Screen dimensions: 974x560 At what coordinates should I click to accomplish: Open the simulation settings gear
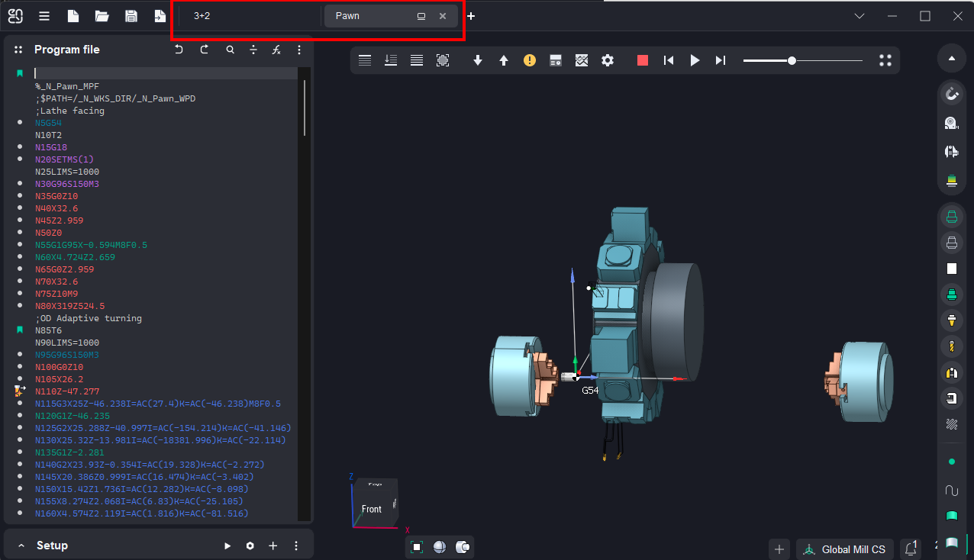pyautogui.click(x=608, y=60)
